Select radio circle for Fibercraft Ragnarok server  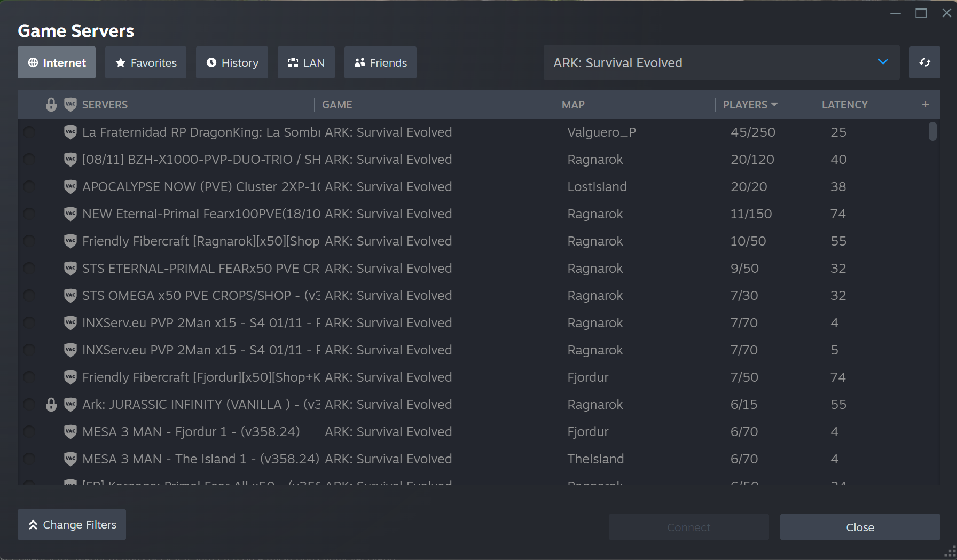[29, 241]
